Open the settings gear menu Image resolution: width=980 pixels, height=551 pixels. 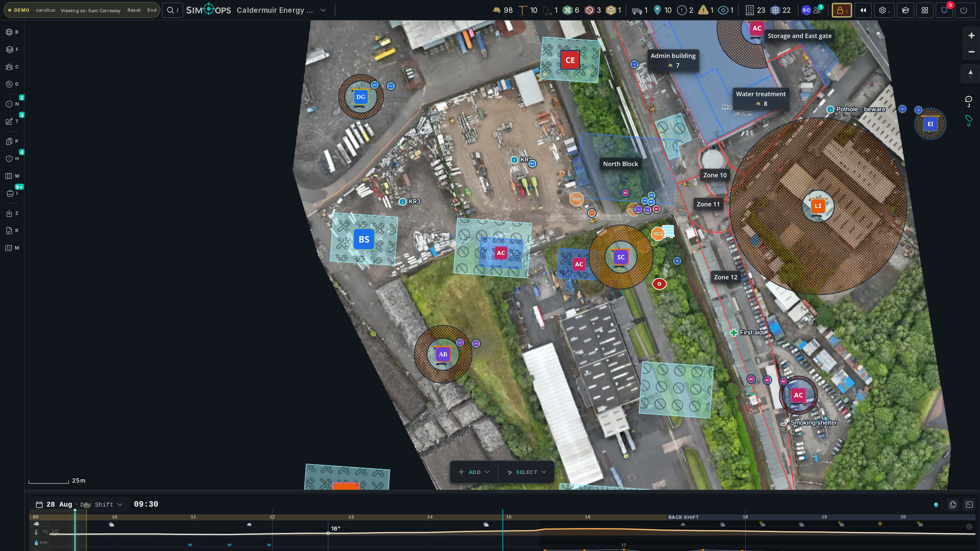[x=884, y=10]
